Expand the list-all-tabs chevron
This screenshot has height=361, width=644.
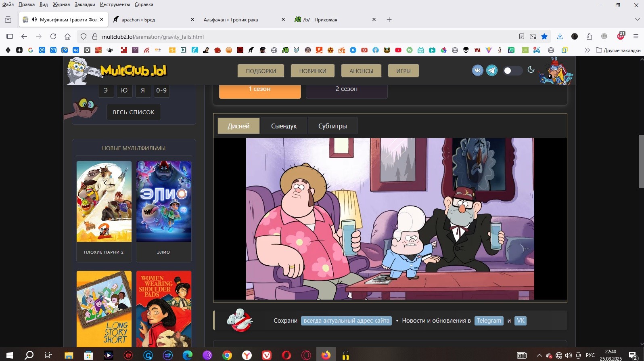point(637,19)
